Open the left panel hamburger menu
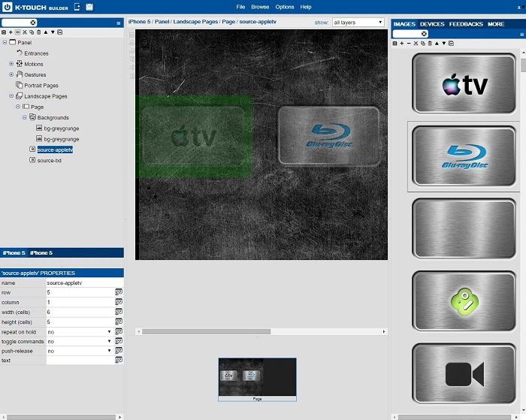526x420 pixels. pos(119,23)
